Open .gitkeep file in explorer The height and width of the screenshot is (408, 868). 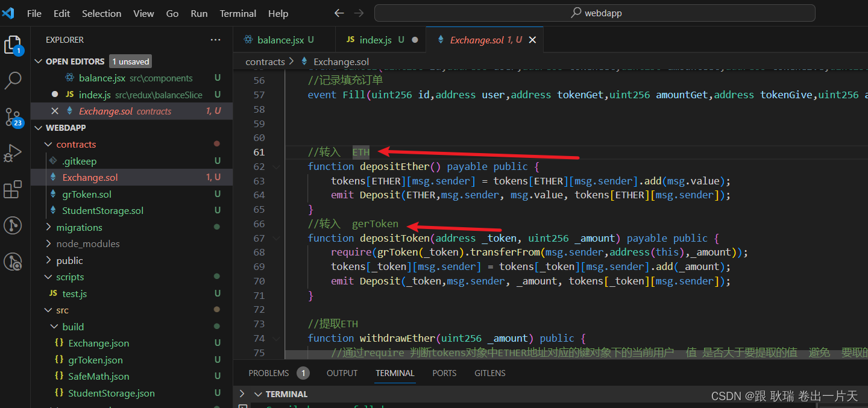[x=131, y=161]
